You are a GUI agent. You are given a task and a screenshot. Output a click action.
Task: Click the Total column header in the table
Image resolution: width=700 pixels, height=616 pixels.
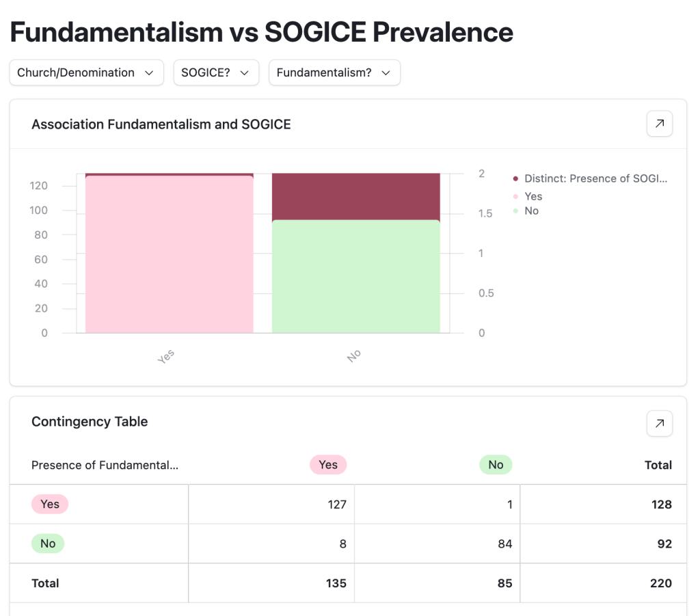(658, 465)
